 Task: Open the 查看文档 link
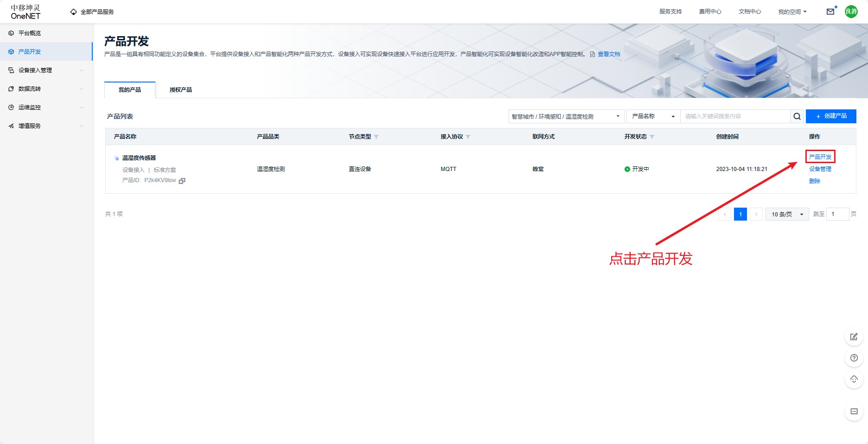(609, 54)
